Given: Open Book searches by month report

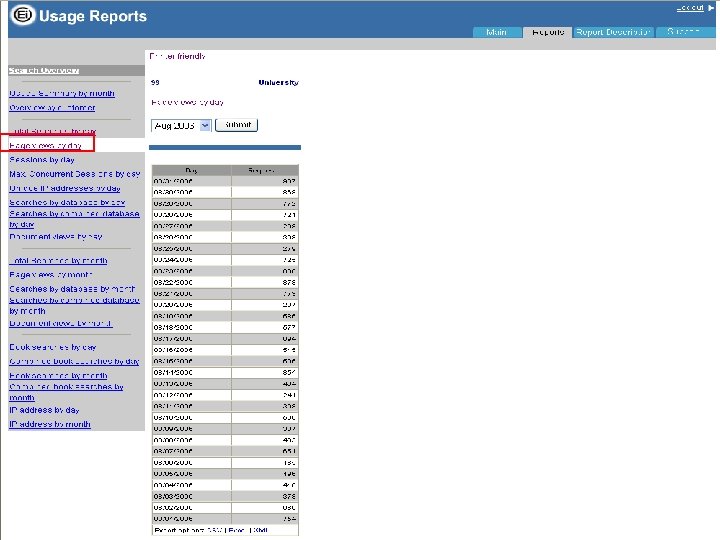Looking at the screenshot, I should (58, 376).
